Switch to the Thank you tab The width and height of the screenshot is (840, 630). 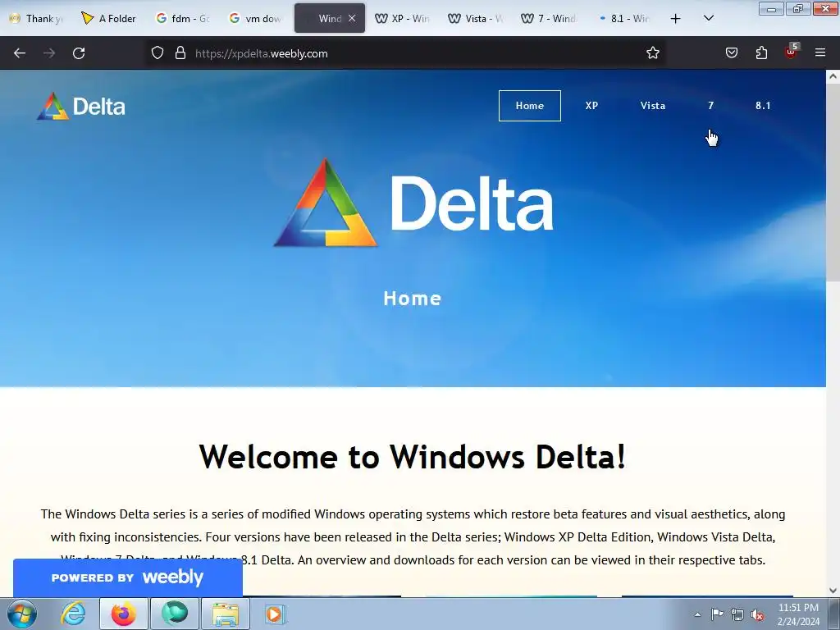pyautogui.click(x=36, y=19)
